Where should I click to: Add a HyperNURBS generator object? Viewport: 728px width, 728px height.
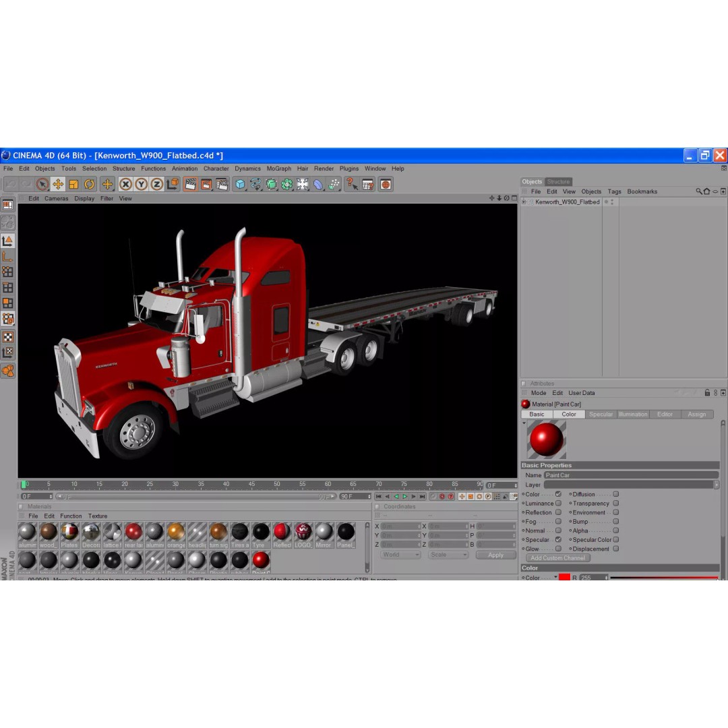point(271,184)
